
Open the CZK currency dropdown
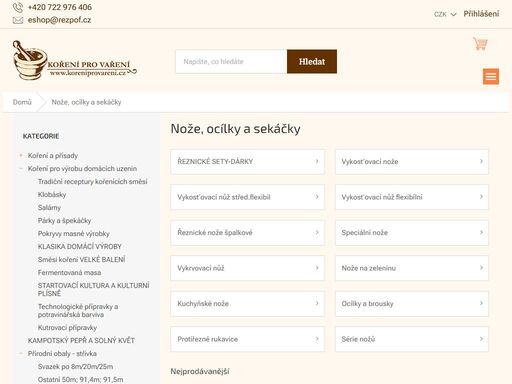(445, 14)
